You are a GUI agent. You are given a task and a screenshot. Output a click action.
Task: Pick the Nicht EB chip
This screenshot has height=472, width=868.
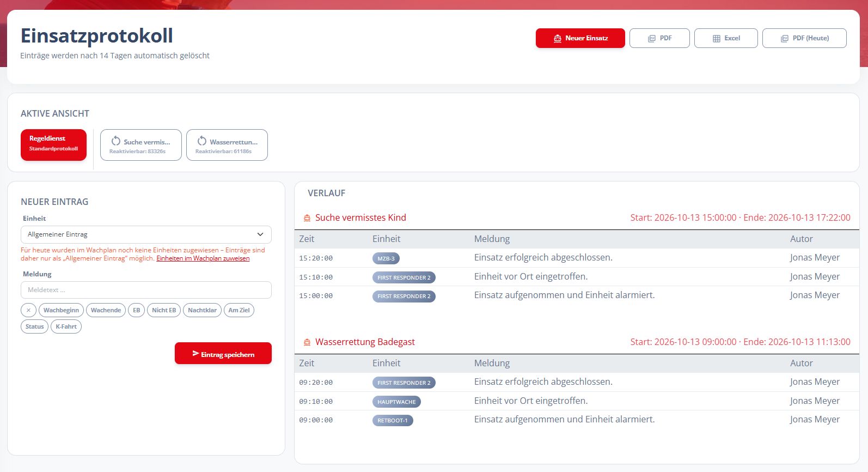(164, 310)
